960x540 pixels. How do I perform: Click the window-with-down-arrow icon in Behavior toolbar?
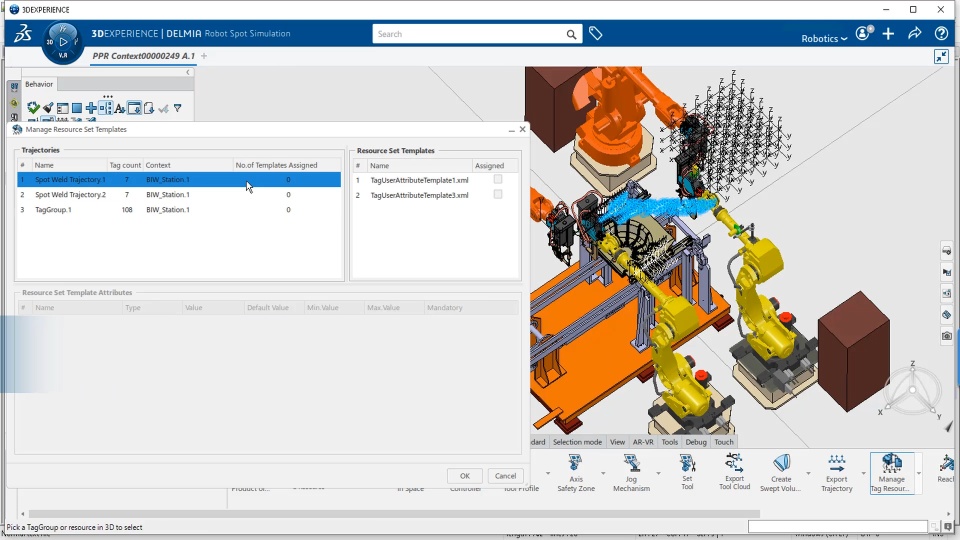click(x=134, y=108)
